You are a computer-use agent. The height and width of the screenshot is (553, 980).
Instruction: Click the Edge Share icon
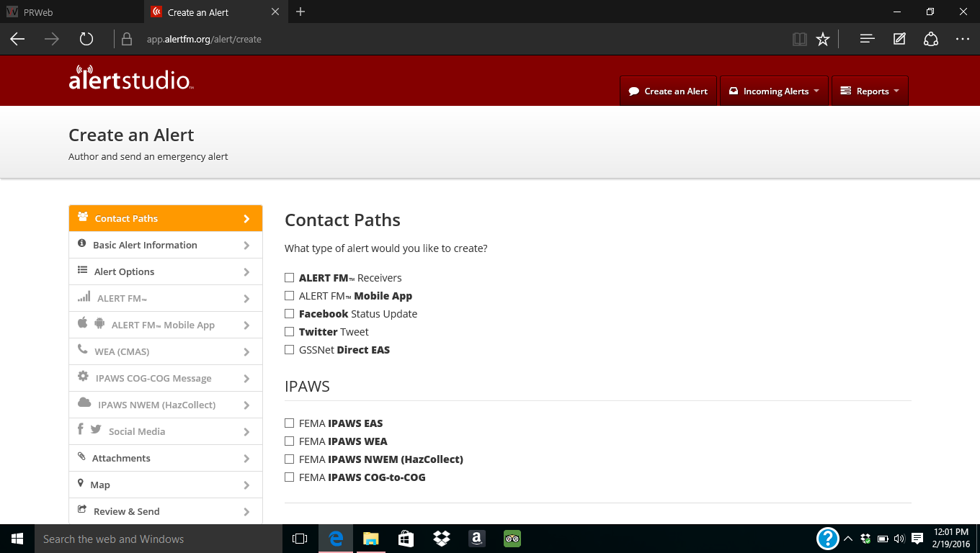coord(931,40)
